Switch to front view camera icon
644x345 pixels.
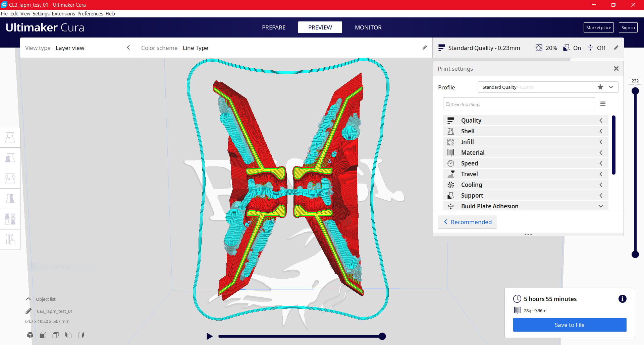coord(43,335)
